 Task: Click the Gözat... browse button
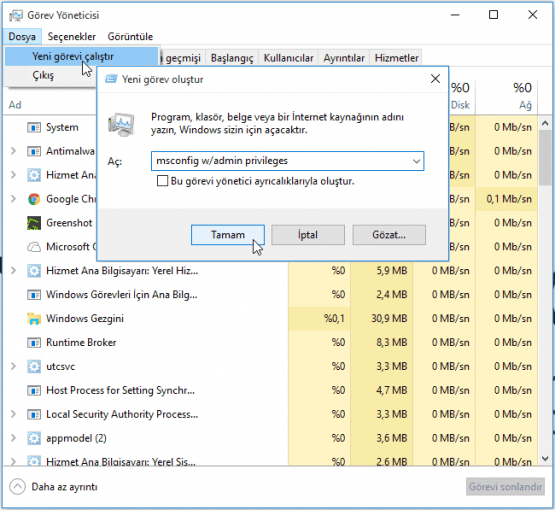pyautogui.click(x=389, y=235)
